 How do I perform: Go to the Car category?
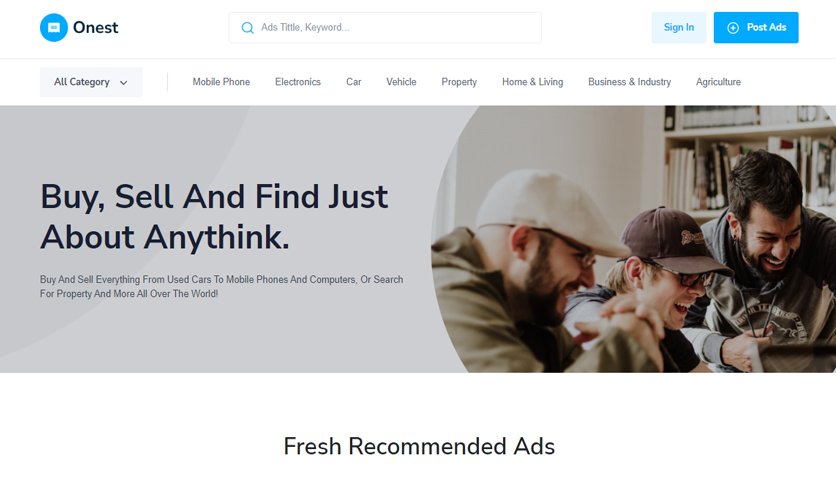[353, 82]
